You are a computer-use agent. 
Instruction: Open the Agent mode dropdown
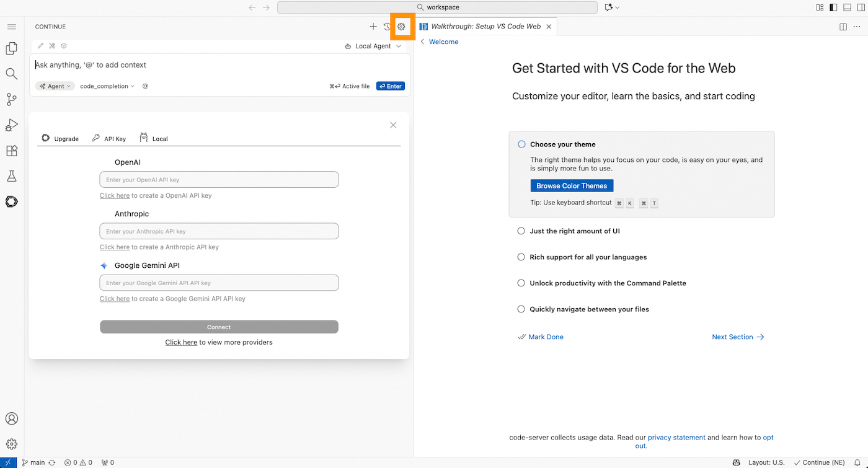(55, 86)
